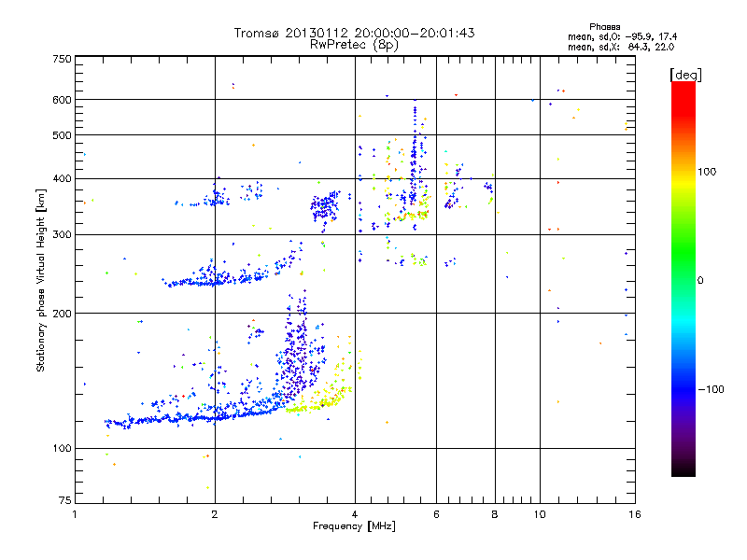Click the "mean, sd,O: -95.9, 17.4" statistics line
747x560 pixels.
(622, 36)
